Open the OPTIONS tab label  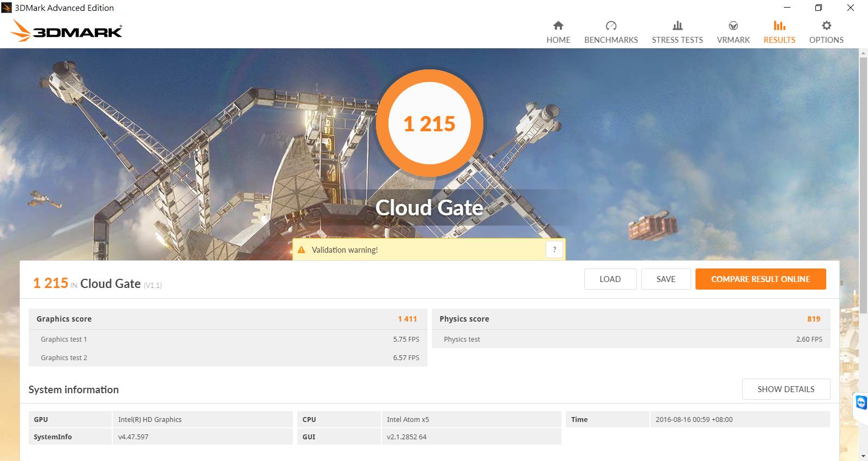(826, 40)
